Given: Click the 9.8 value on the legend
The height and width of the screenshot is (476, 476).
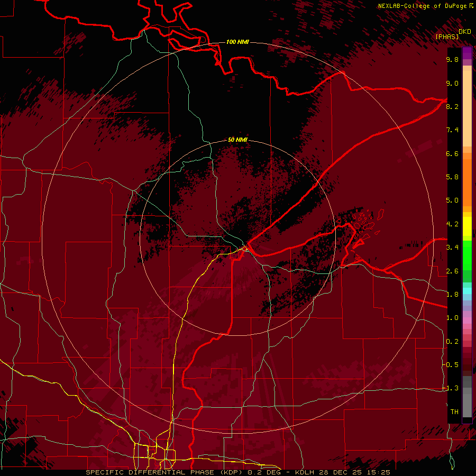Looking at the screenshot, I should pos(452,59).
